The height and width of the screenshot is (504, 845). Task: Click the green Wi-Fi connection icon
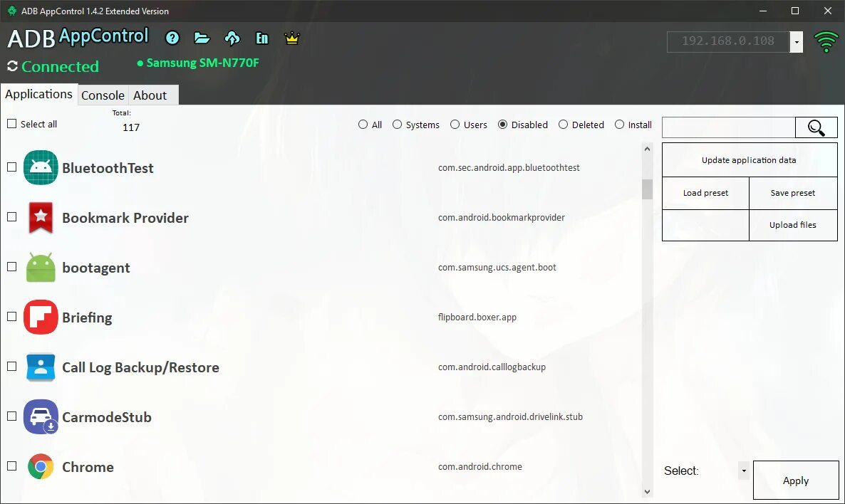[x=826, y=41]
